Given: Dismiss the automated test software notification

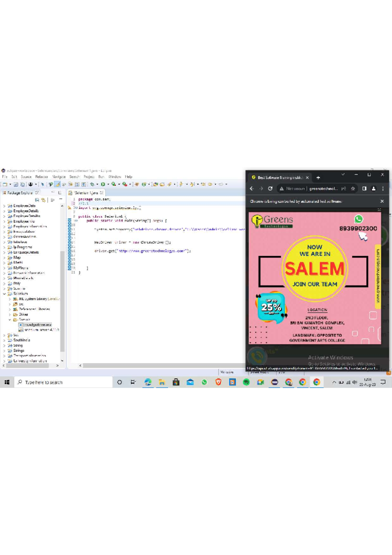Looking at the screenshot, I should 382,201.
